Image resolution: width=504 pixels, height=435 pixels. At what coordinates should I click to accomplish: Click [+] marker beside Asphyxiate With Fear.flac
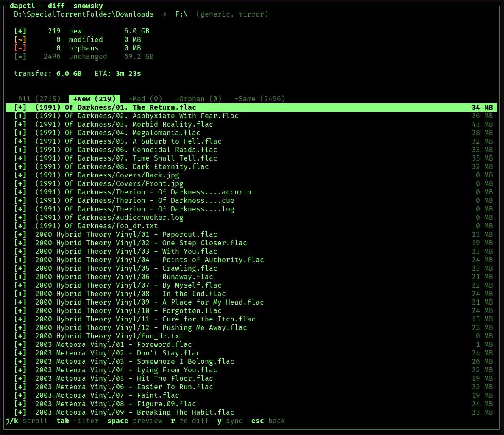[x=20, y=116]
